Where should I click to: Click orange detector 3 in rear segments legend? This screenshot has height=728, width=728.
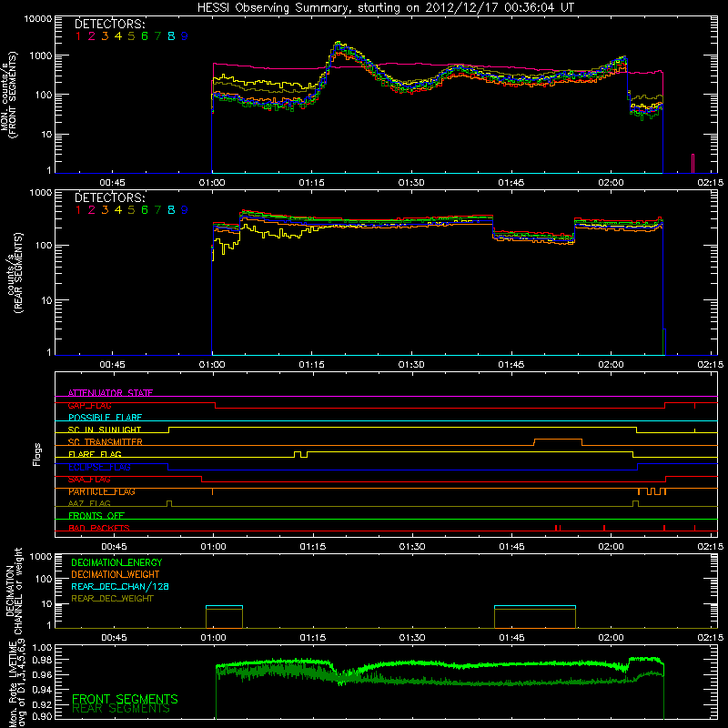(105, 210)
